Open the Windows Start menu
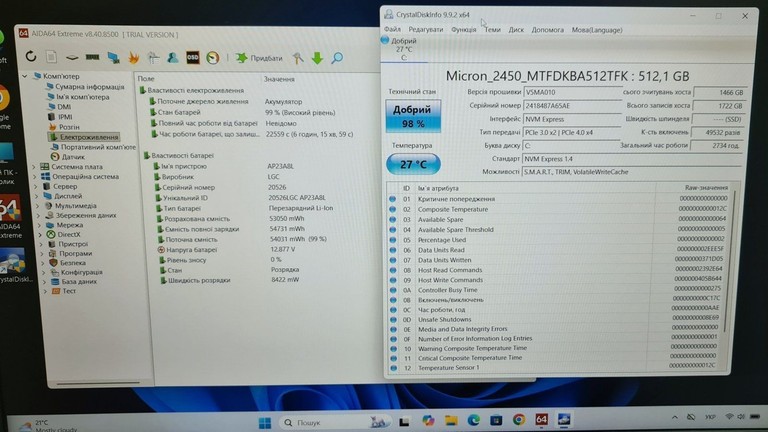The image size is (768, 432). (264, 423)
